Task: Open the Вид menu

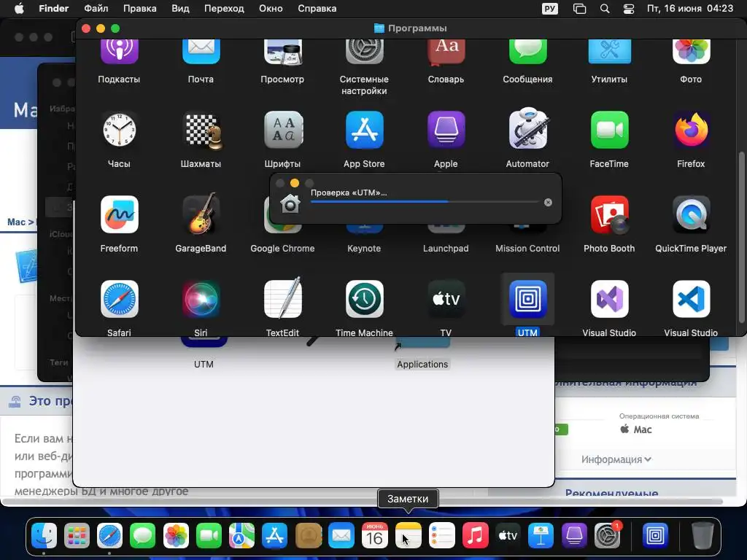Action: pos(180,9)
